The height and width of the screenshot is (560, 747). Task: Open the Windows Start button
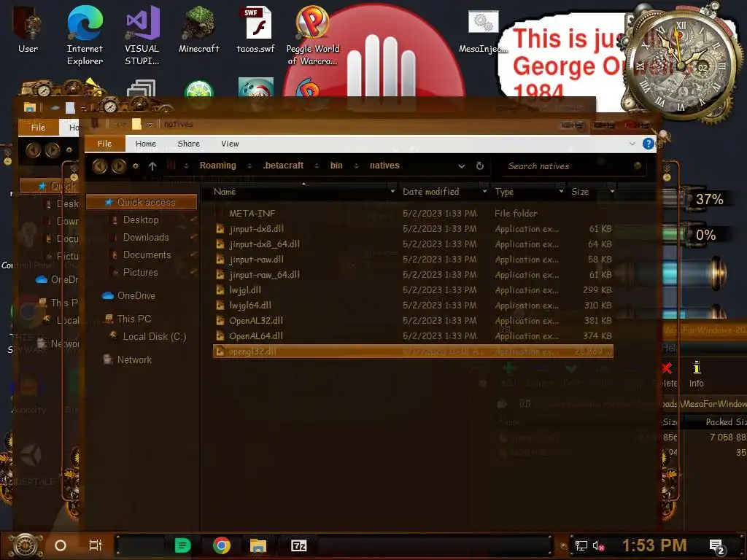click(26, 545)
